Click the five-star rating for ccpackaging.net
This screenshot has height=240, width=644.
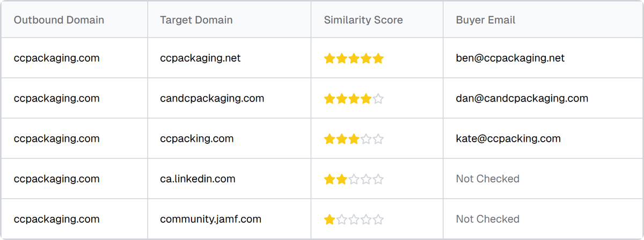pyautogui.click(x=354, y=59)
